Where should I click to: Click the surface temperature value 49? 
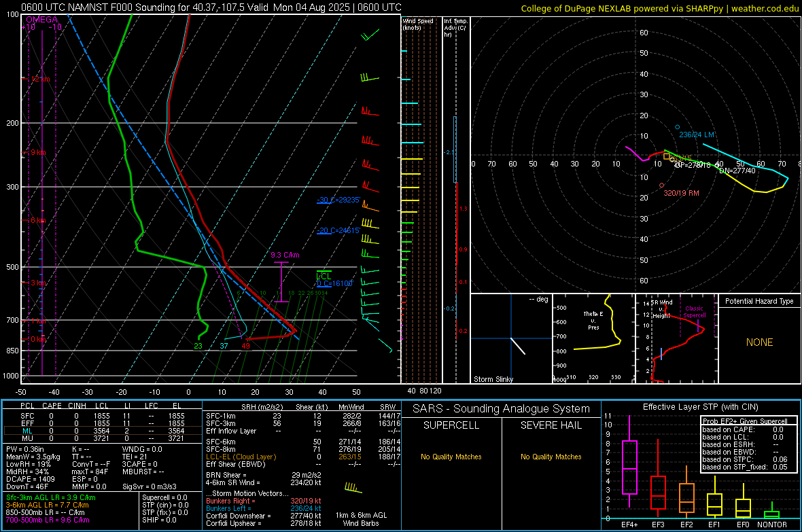(x=245, y=346)
